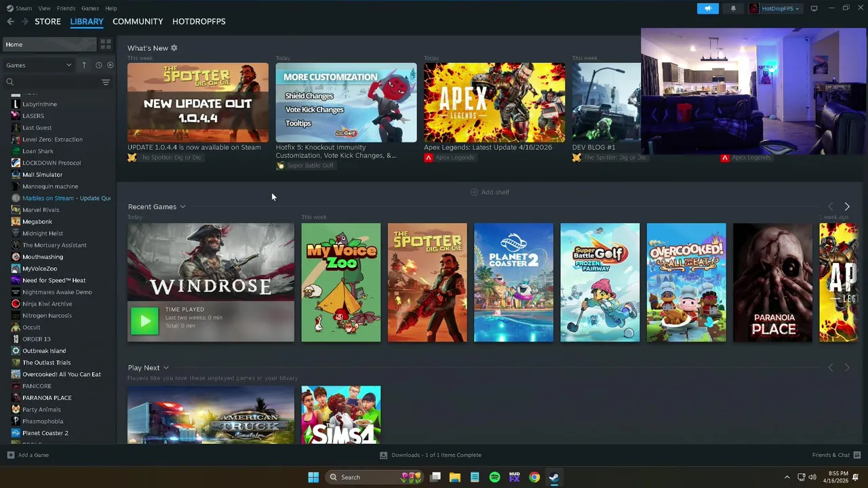The image size is (868, 488).
Task: Open the HotDropFPS account dropdown
Action: (x=775, y=8)
